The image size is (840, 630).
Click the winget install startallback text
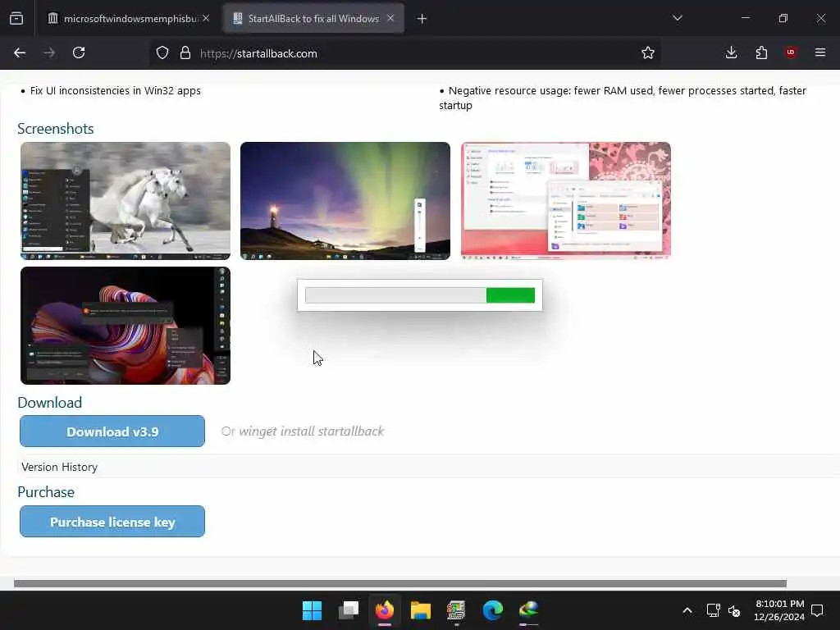311,431
